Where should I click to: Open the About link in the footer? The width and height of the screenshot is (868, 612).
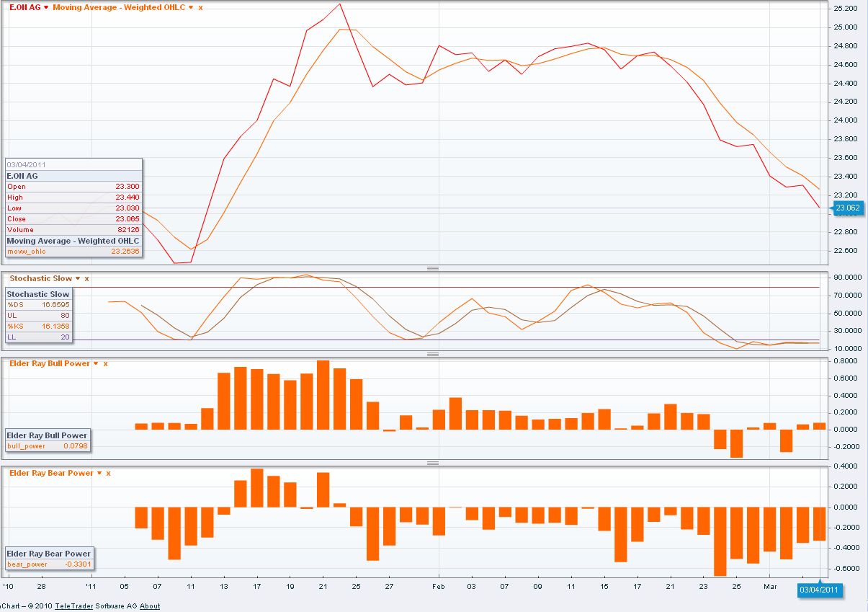[x=150, y=606]
